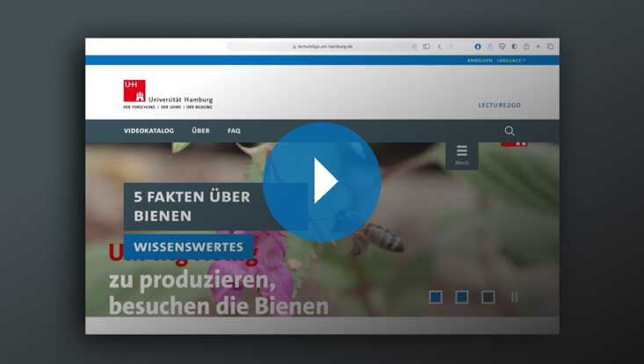Select the first slide indicator square
644x364 pixels.
click(435, 297)
